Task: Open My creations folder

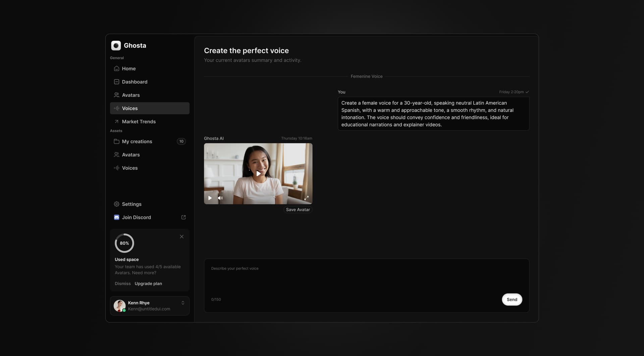Action: [x=137, y=141]
